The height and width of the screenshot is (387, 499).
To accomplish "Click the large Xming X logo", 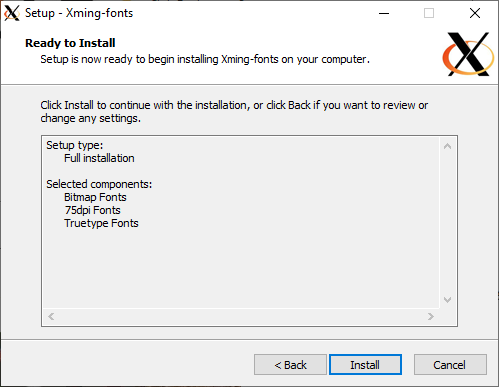I will [x=468, y=54].
